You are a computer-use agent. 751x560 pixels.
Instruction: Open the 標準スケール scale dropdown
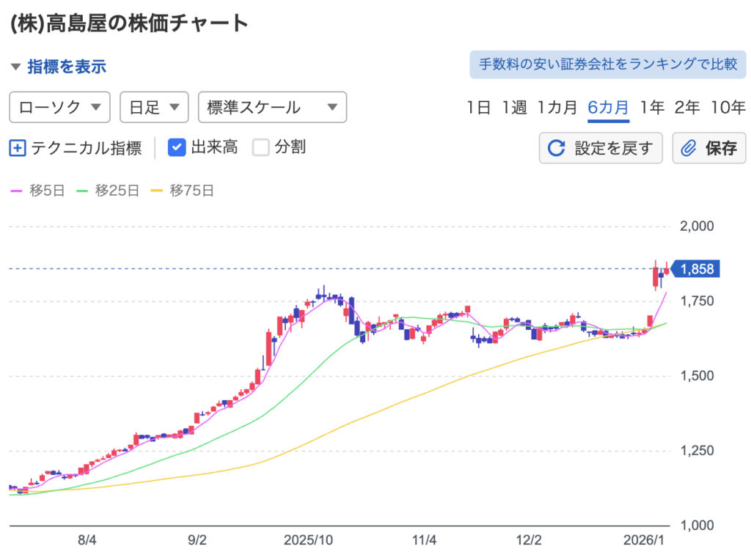(272, 107)
